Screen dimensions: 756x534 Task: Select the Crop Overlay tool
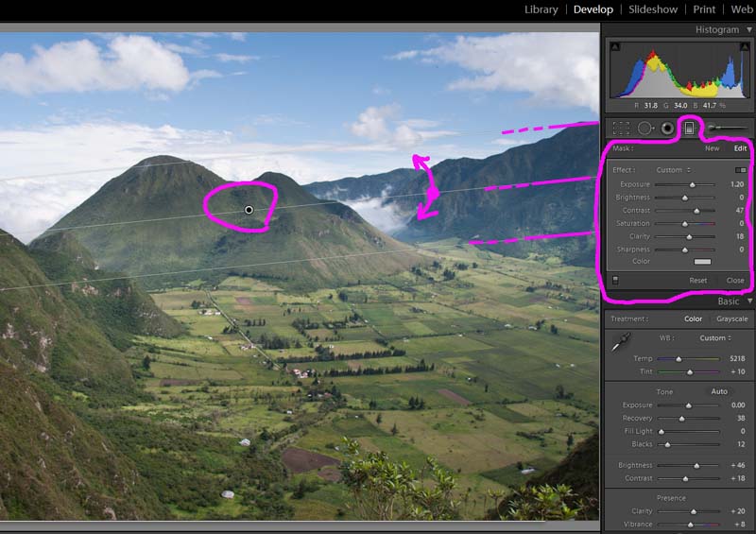(621, 129)
